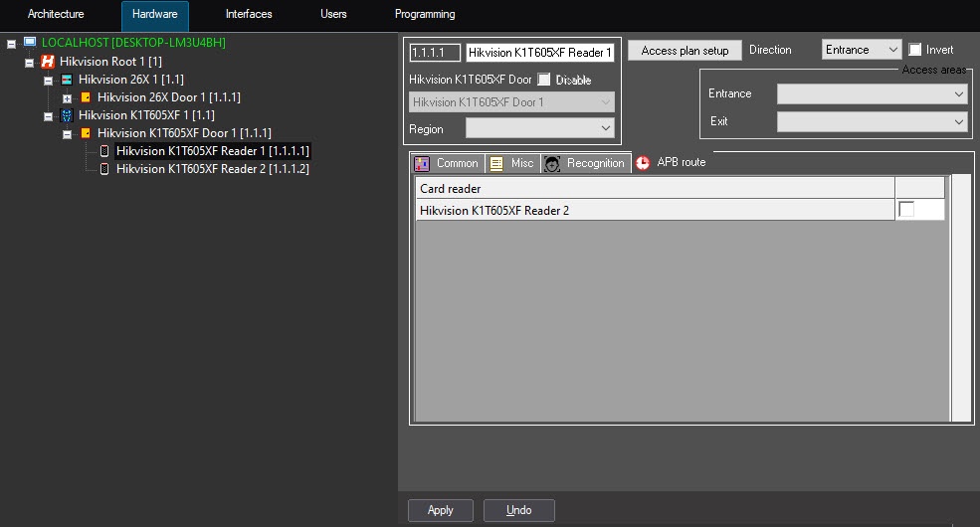The width and height of the screenshot is (980, 527).
Task: Open the Recognition settings tab
Action: (x=586, y=164)
